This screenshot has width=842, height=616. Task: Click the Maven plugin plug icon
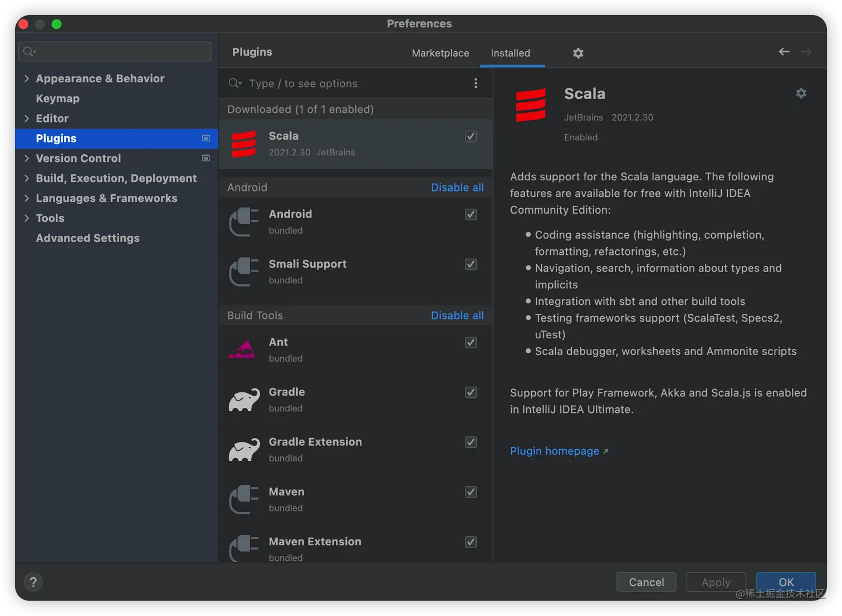(244, 500)
